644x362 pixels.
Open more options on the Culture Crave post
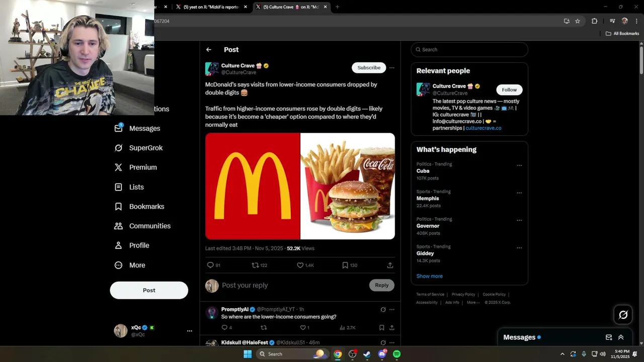[x=391, y=68]
